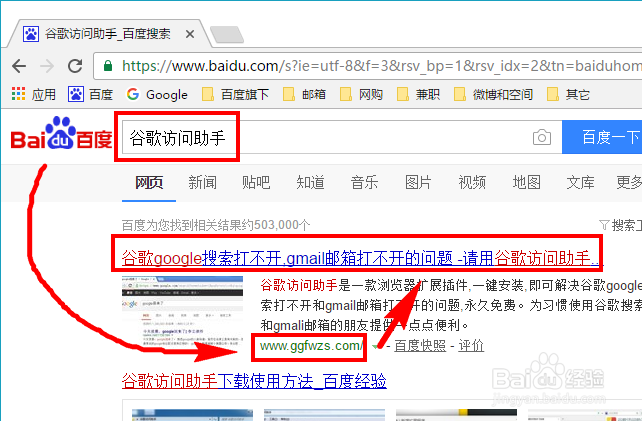Click the green padlock security icon

tap(108, 66)
